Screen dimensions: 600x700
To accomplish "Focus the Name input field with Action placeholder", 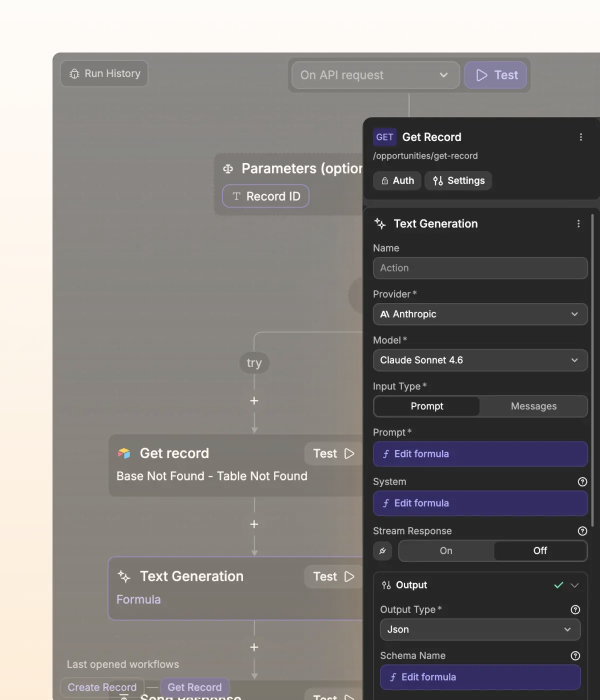I will click(x=480, y=268).
